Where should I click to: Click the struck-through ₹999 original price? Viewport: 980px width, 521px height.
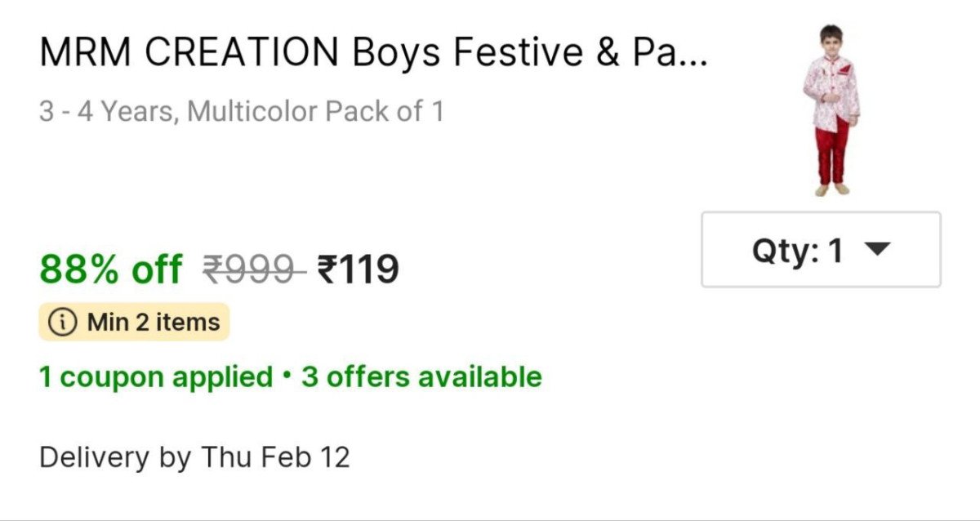point(254,269)
